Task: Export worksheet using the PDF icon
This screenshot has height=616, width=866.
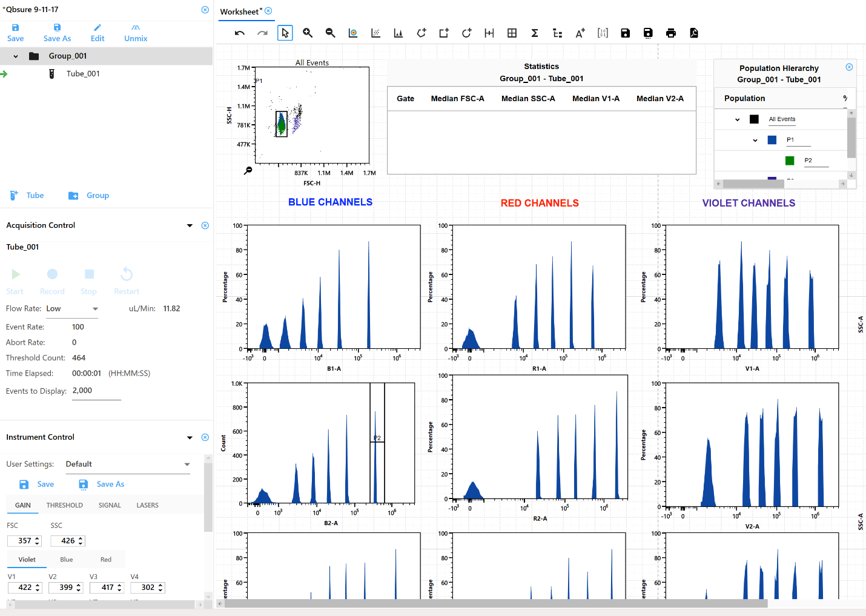Action: coord(694,33)
